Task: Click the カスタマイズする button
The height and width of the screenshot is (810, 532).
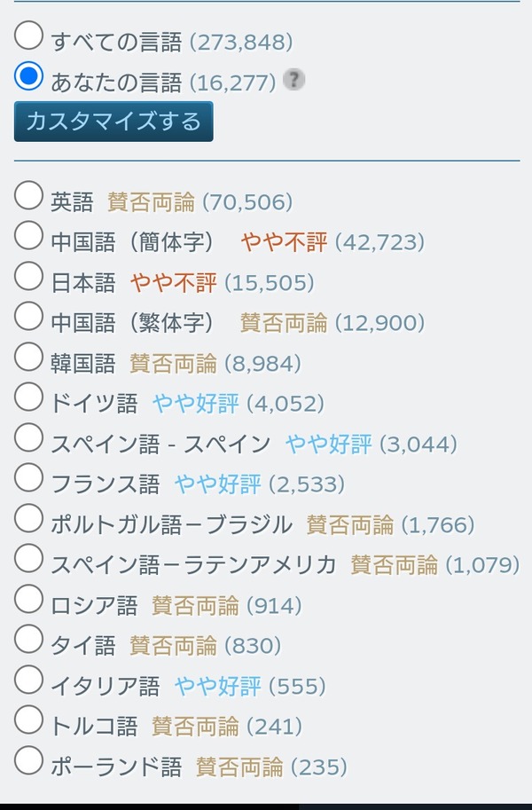Action: [113, 122]
